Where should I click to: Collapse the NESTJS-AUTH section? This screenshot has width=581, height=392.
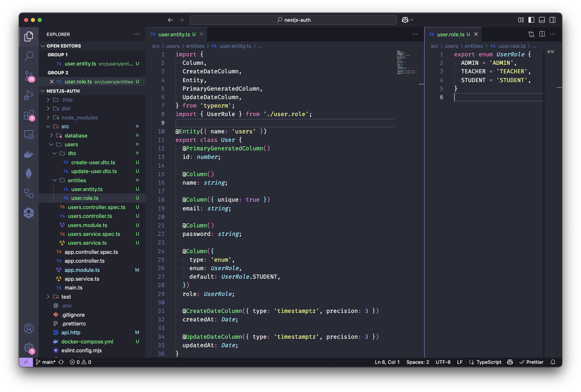click(92, 91)
